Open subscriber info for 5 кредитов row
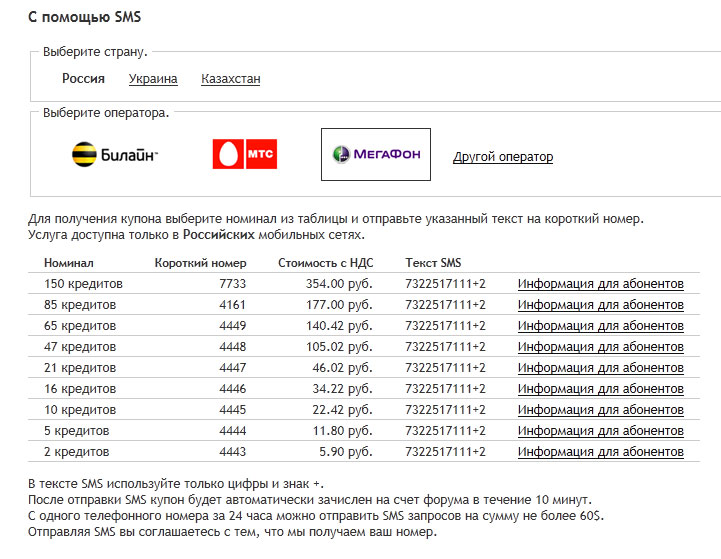 pyautogui.click(x=601, y=431)
